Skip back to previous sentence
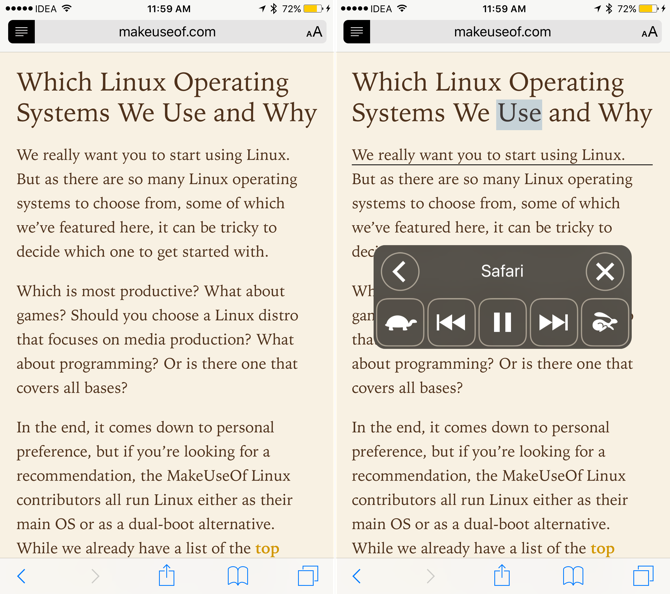Screen dimensions: 670x594 (x=451, y=322)
